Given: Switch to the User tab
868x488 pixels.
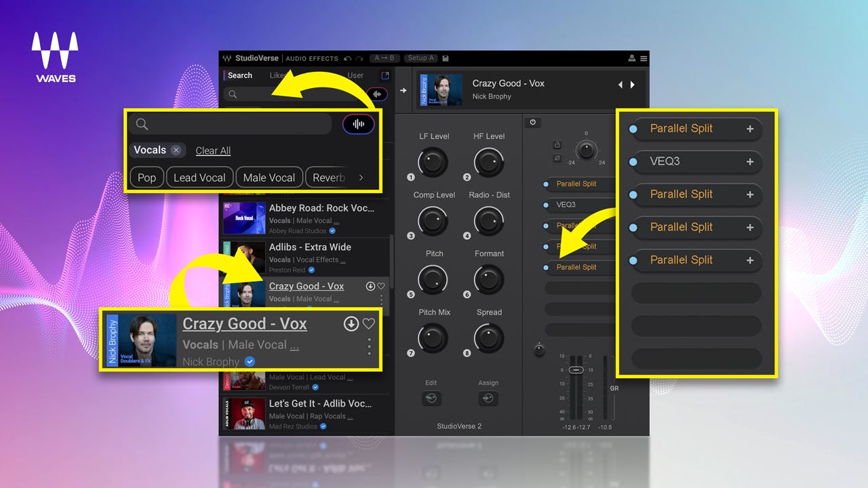Looking at the screenshot, I should 355,75.
